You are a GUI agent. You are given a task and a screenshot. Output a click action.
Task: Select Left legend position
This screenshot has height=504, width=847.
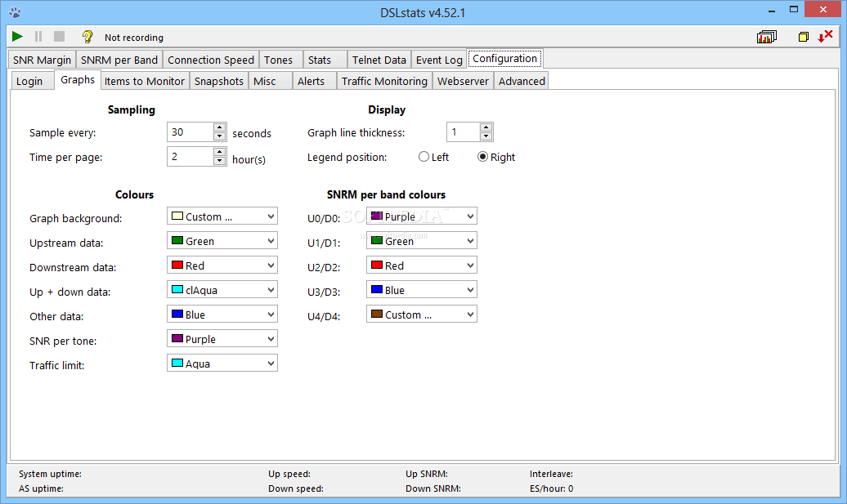point(434,157)
